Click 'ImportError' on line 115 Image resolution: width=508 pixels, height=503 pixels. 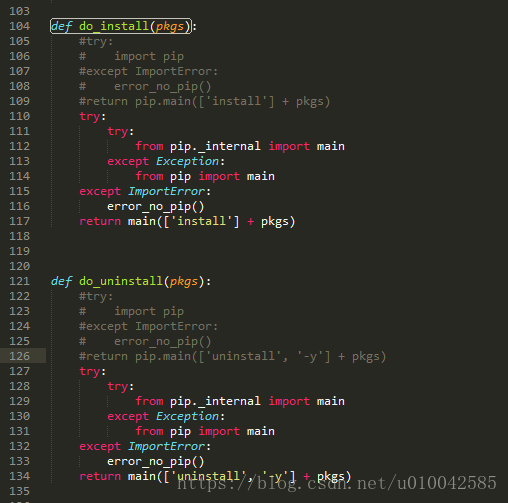click(x=166, y=191)
